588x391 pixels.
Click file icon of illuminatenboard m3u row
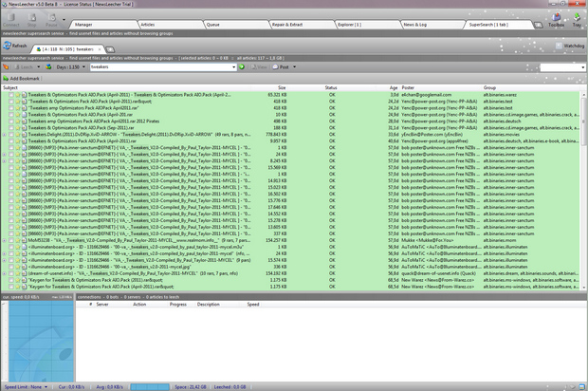click(24, 247)
